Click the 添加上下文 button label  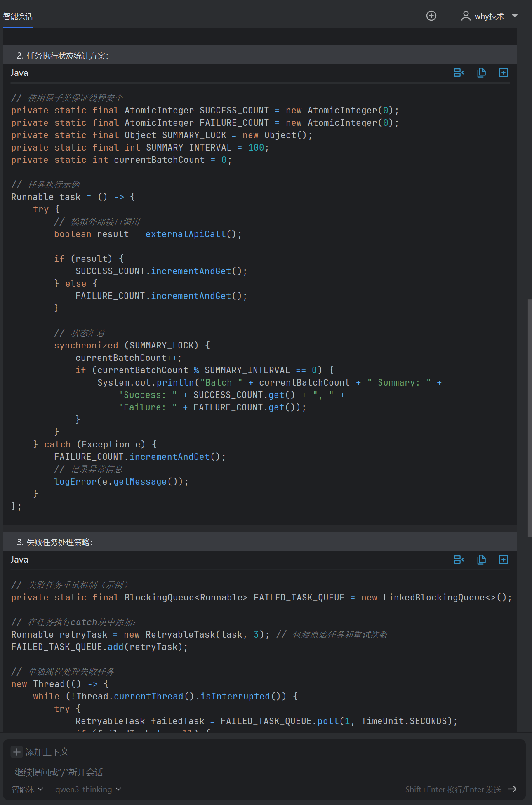click(47, 752)
